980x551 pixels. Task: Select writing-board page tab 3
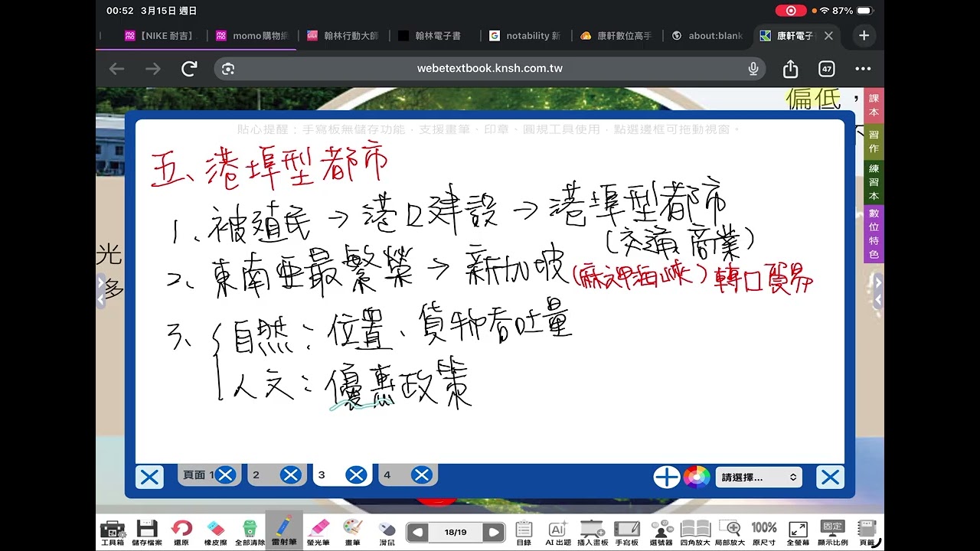tap(323, 474)
